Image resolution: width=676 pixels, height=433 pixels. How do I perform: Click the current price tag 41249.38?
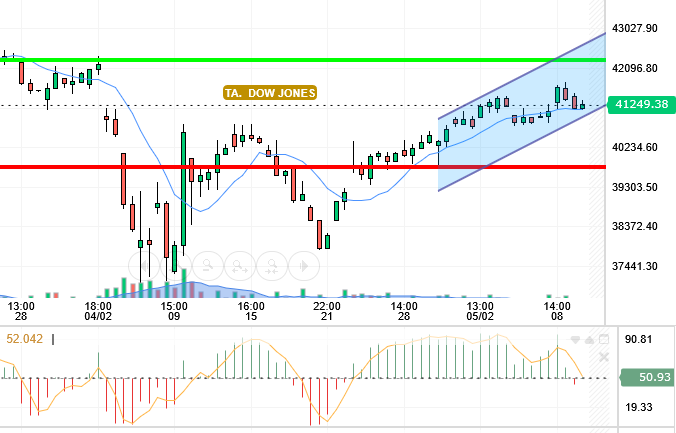point(641,104)
